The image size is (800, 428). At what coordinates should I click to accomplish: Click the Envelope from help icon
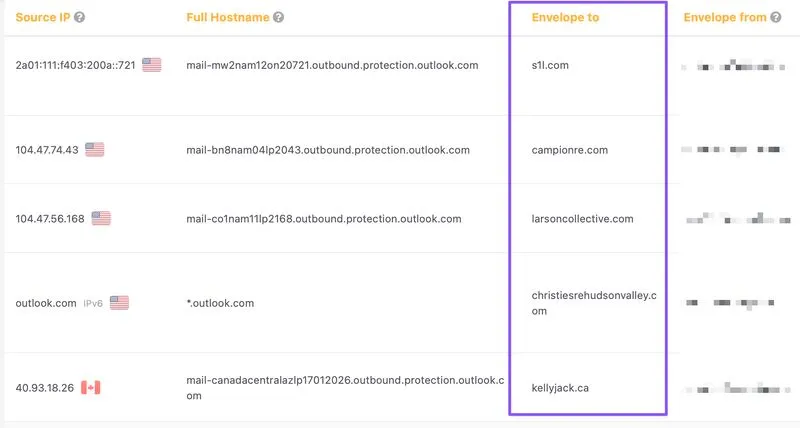tap(776, 17)
